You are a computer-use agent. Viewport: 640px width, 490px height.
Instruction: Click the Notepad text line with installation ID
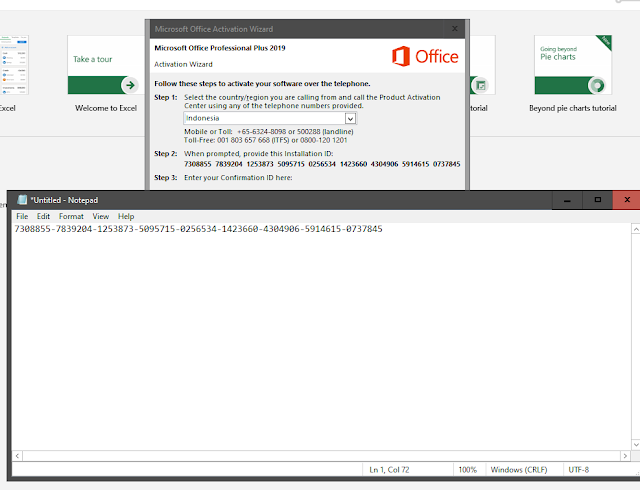click(198, 229)
